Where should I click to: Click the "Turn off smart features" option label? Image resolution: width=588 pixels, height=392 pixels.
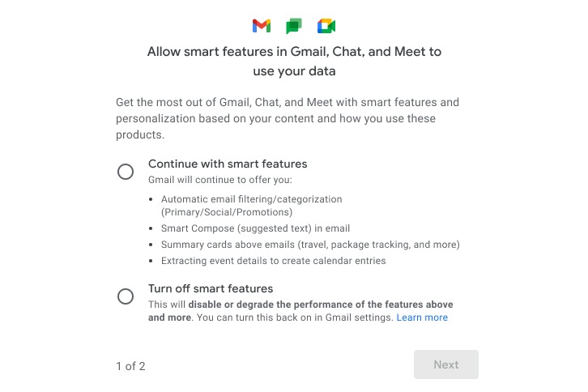[x=211, y=288]
